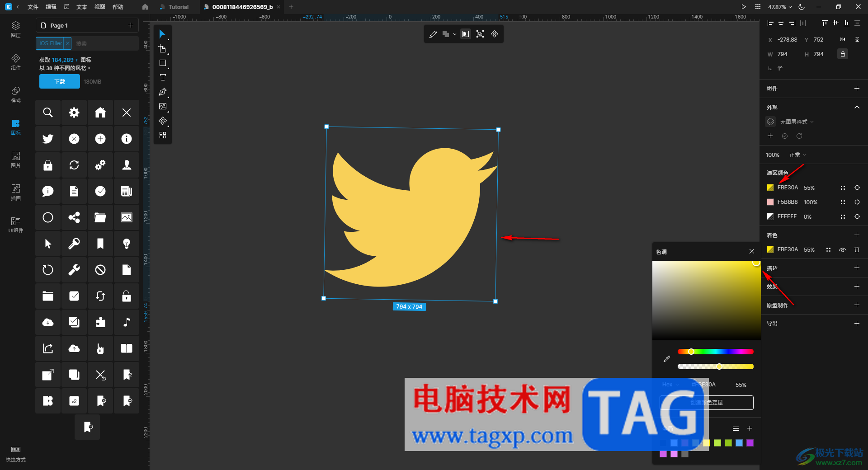The image size is (868, 470).
Task: Select the Artboard tool
Action: click(x=162, y=49)
